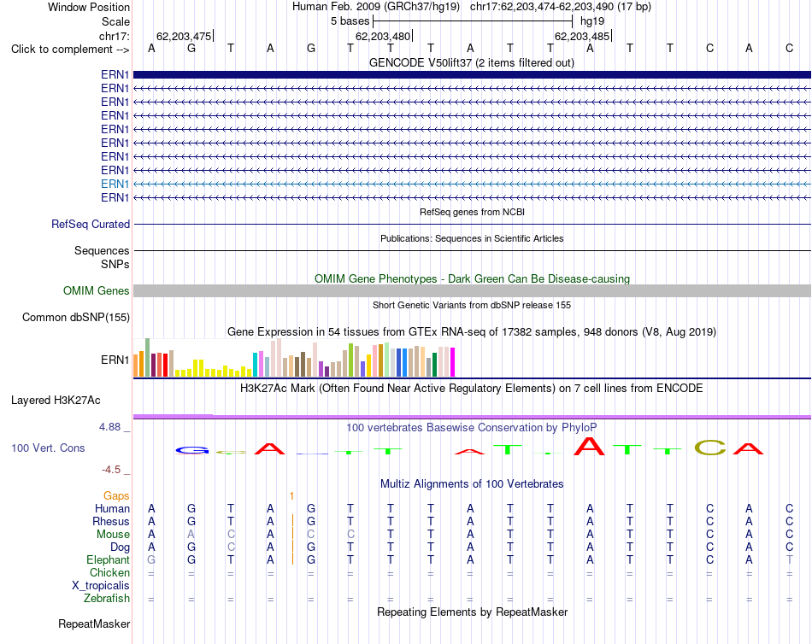
Task: Click the chr17: label
Action: [x=114, y=36]
